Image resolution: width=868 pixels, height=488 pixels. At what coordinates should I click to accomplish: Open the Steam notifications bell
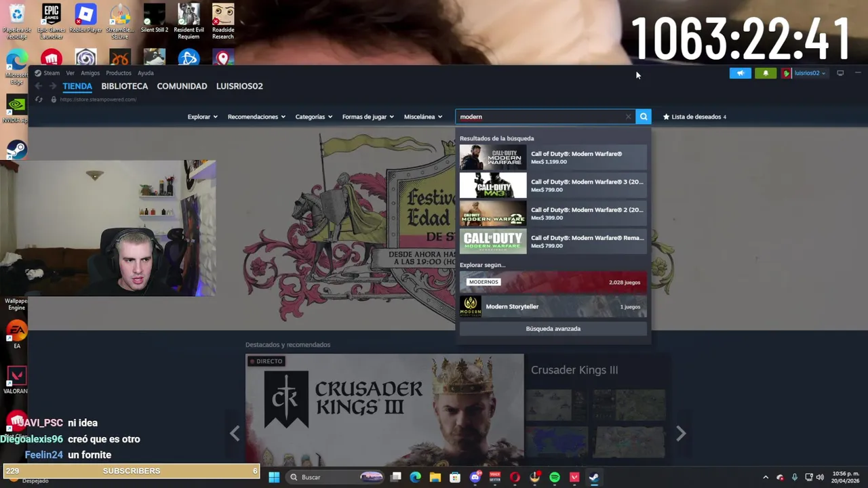766,73
